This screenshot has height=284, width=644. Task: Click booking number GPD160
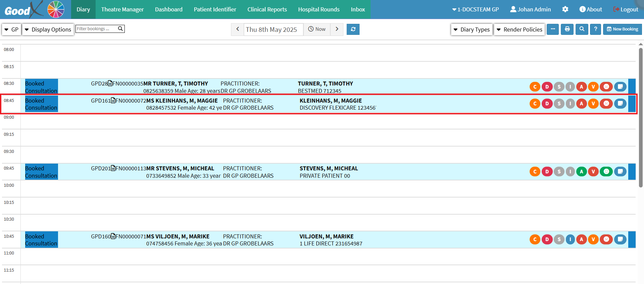click(101, 236)
